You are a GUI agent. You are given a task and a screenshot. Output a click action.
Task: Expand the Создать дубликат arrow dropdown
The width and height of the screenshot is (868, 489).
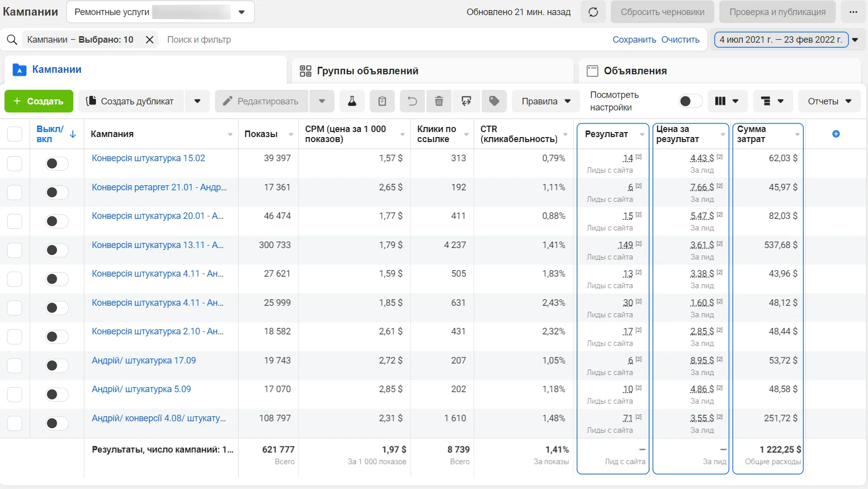click(197, 101)
